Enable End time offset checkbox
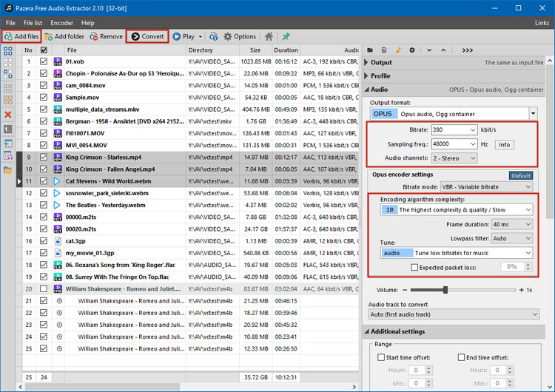The width and height of the screenshot is (555, 392). click(462, 357)
